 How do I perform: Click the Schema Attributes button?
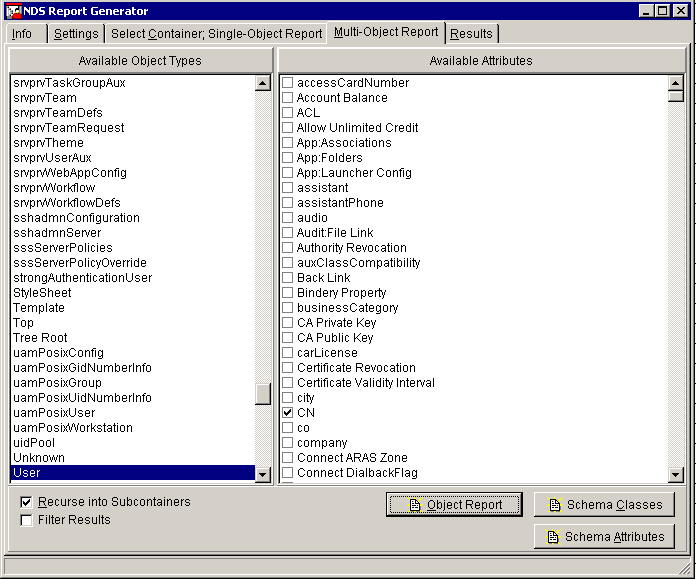(604, 537)
